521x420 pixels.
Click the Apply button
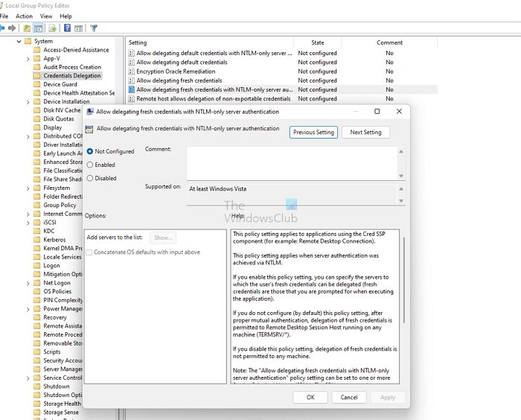(x=388, y=398)
